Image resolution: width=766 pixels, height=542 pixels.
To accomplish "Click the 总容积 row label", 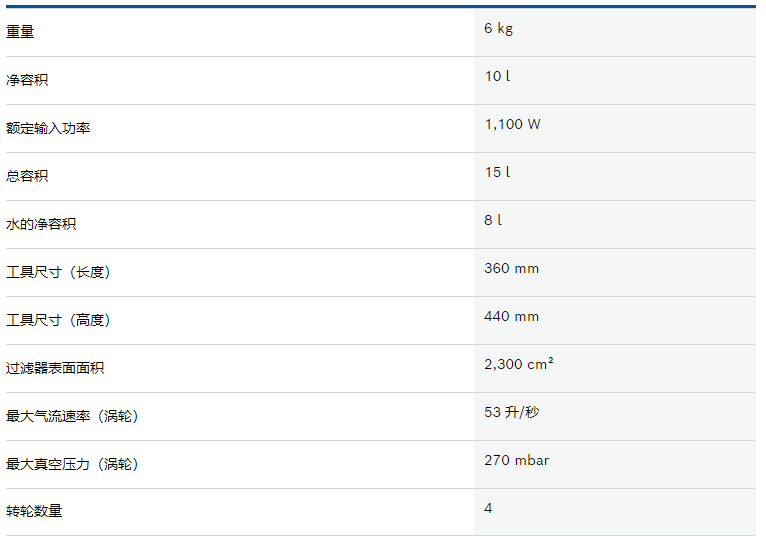I will point(27,175).
